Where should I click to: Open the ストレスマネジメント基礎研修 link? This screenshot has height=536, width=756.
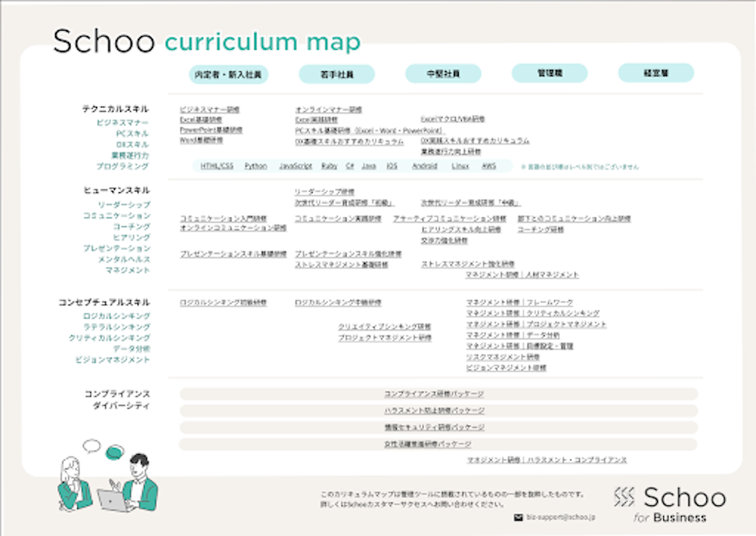coord(342,265)
